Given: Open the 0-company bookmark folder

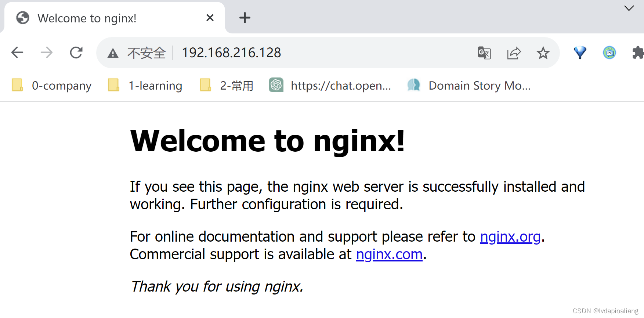Looking at the screenshot, I should coord(51,85).
